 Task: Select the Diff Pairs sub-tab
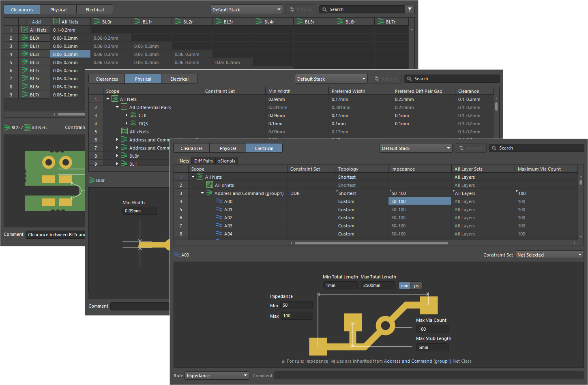tap(203, 161)
